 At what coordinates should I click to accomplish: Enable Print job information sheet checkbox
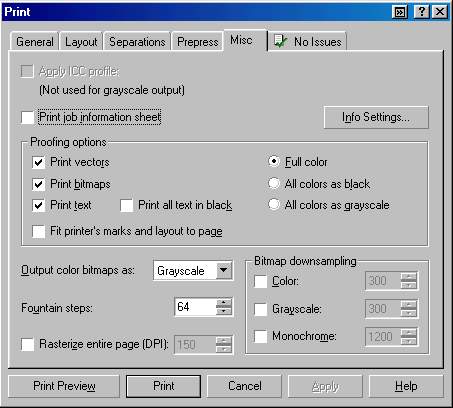click(x=27, y=117)
